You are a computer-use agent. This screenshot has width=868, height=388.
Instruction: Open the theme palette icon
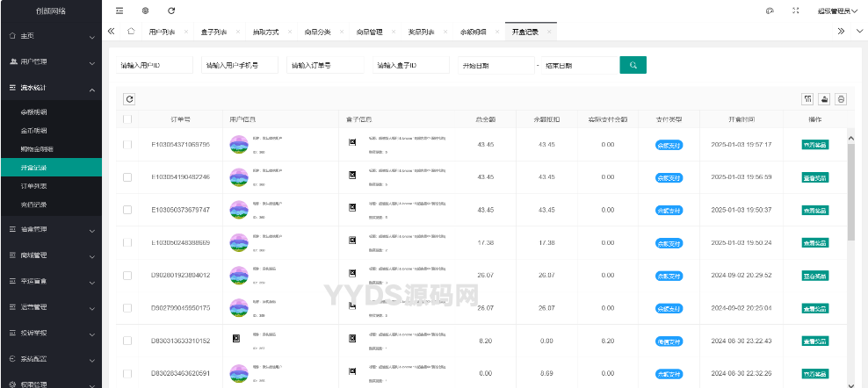770,11
